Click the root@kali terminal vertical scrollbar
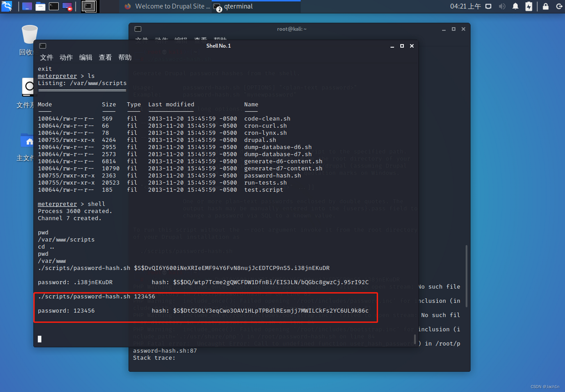The image size is (565, 392). click(x=466, y=276)
